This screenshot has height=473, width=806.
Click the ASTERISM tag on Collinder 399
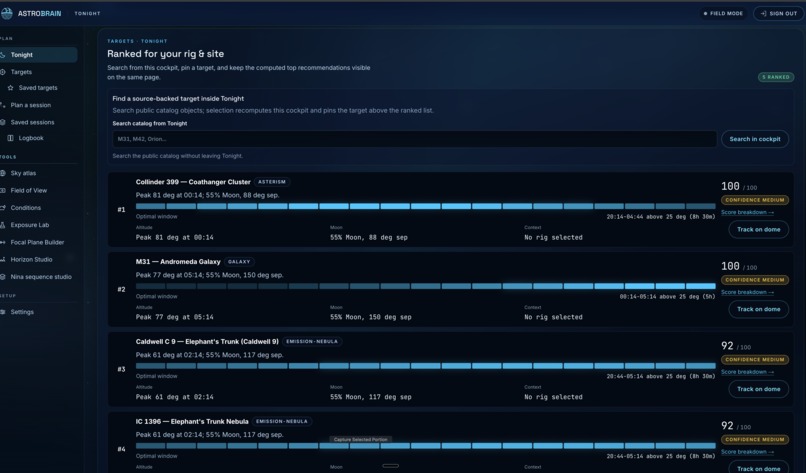(272, 182)
